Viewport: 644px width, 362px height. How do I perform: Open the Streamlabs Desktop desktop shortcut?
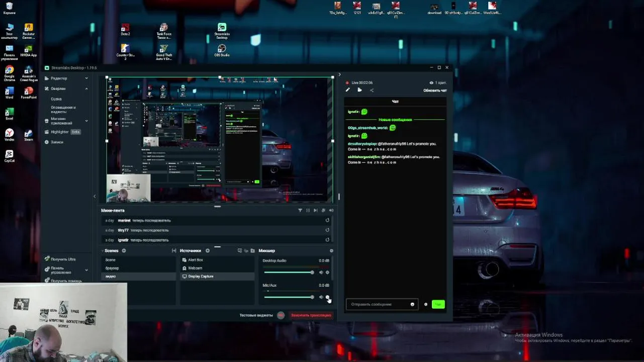[x=222, y=30]
